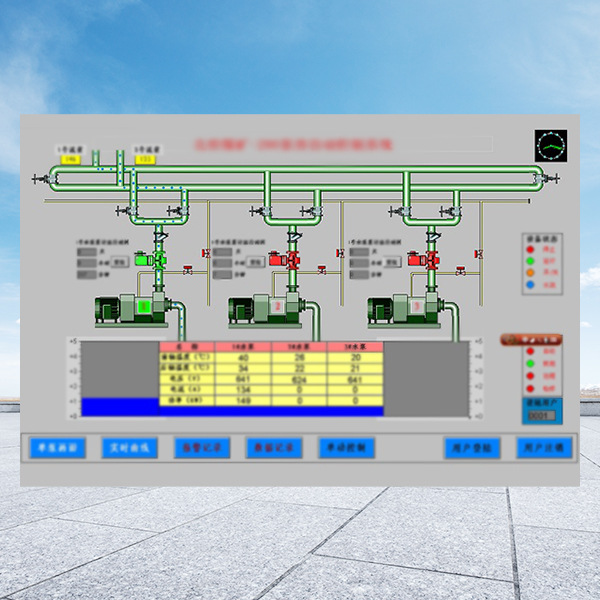Click the login user field showing 0001
This screenshot has height=600, width=600.
[541, 415]
